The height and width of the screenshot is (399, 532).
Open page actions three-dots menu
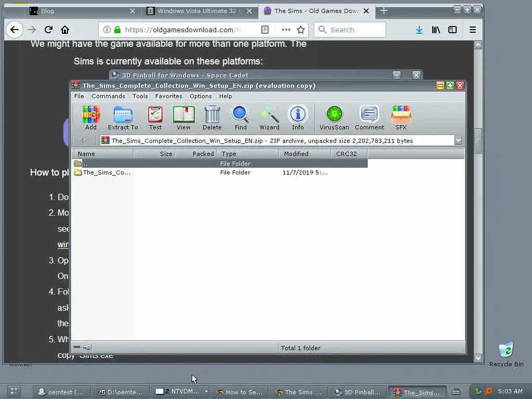286,30
